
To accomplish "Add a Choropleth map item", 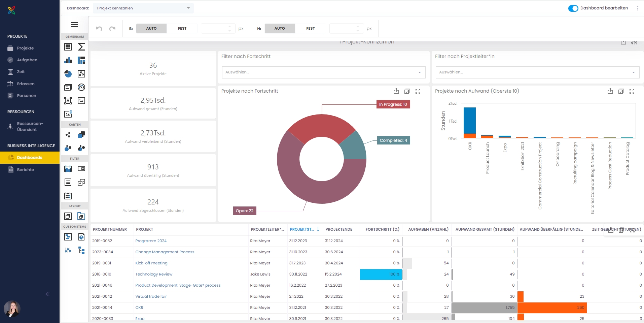I will click(x=81, y=135).
